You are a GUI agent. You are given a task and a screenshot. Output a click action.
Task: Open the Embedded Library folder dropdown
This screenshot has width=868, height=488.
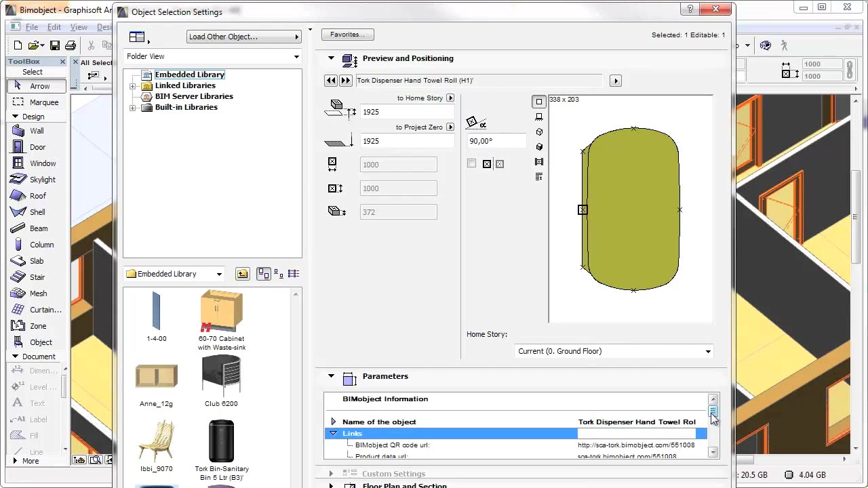point(174,274)
